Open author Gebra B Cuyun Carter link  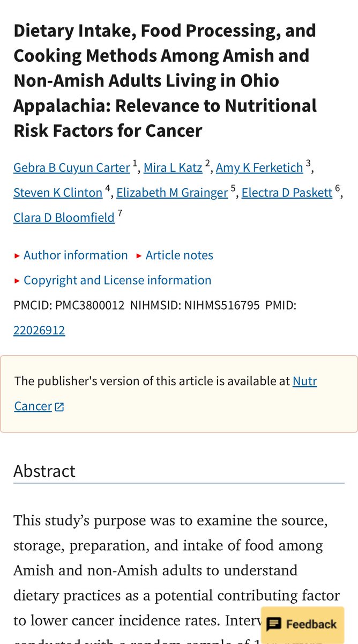pyautogui.click(x=71, y=168)
